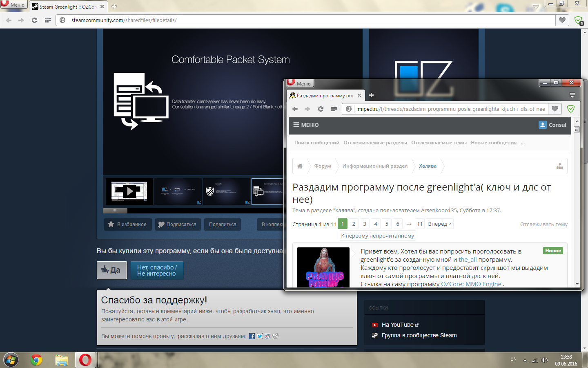Open new tab in front miped.ru window
Viewport: 588px width, 368px height.
pos(371,95)
